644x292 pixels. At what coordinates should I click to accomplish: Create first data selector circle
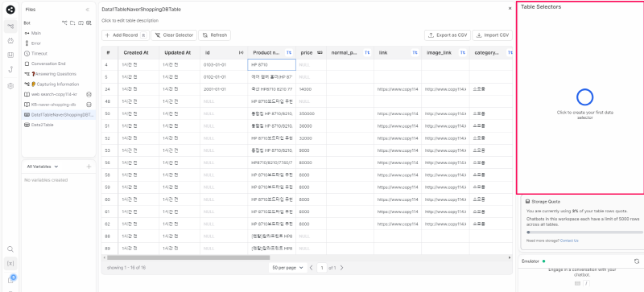pyautogui.click(x=584, y=97)
